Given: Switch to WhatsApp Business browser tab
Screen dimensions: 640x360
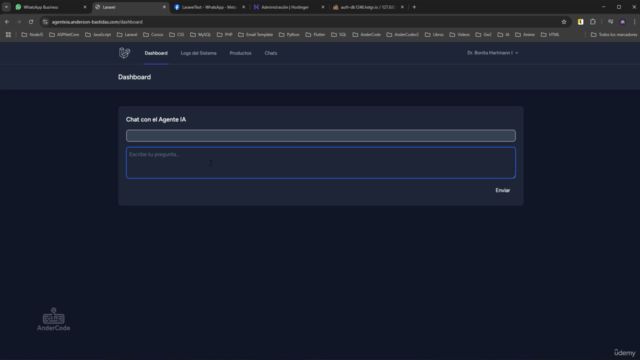Looking at the screenshot, I should pos(49,7).
